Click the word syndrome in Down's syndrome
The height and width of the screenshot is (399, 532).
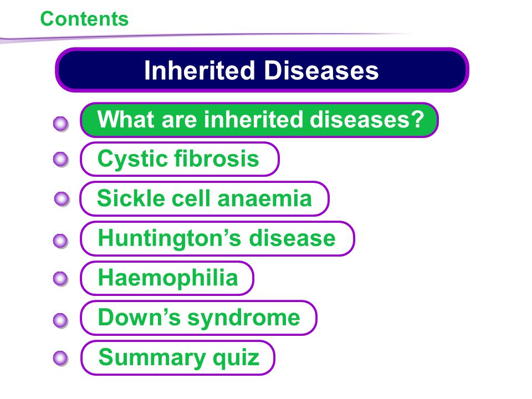(x=244, y=319)
